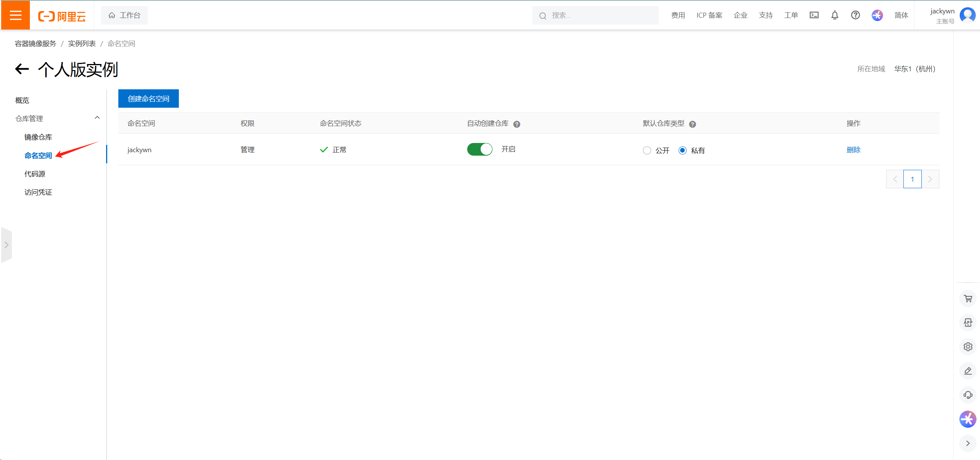
Task: Open the 工作台 button
Action: pos(124,15)
